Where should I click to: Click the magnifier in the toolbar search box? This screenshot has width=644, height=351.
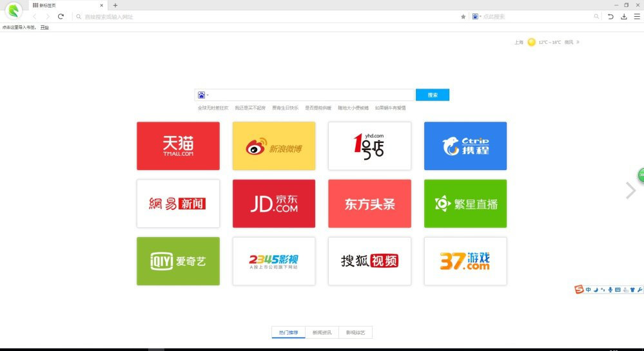tap(596, 16)
